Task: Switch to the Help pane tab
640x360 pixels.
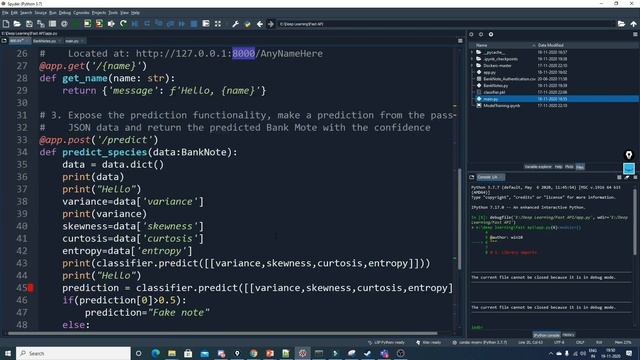Action: coord(558,167)
